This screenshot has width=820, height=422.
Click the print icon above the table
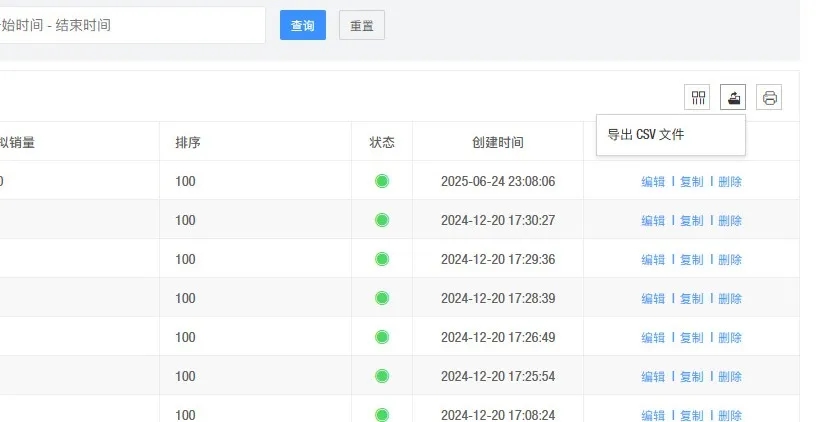(769, 97)
